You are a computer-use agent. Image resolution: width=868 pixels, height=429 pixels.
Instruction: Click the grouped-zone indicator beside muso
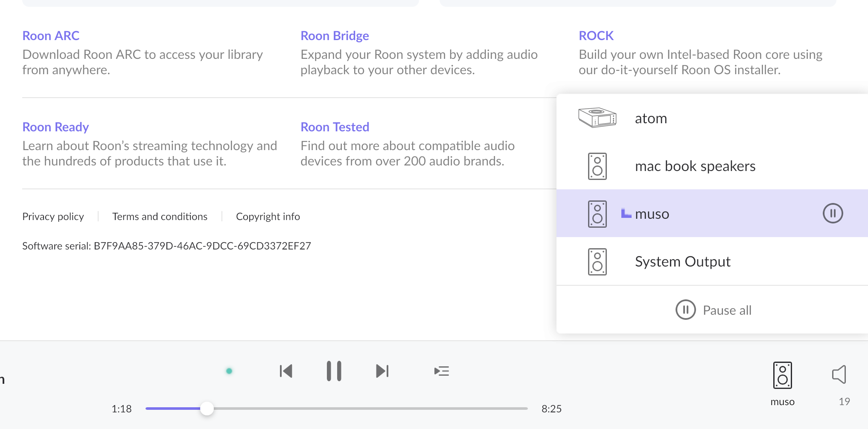pyautogui.click(x=626, y=213)
